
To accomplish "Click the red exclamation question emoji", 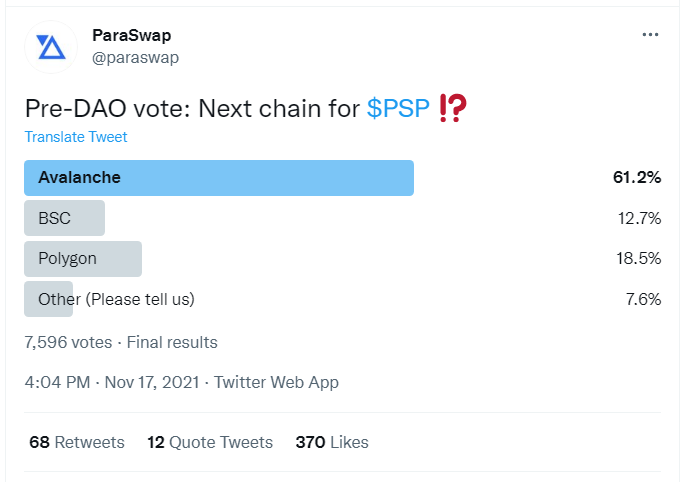I will coord(453,108).
